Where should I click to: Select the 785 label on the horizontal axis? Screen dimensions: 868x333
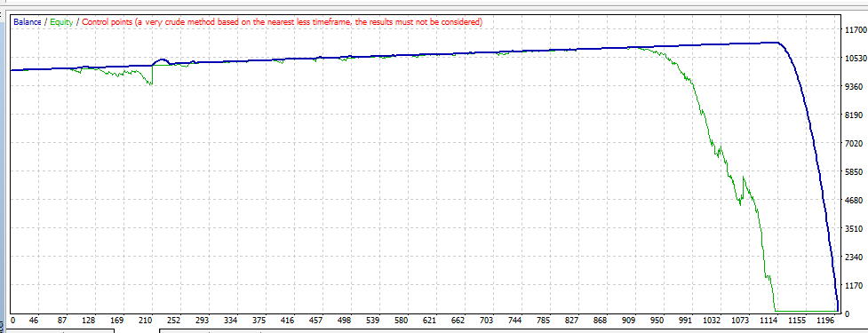pyautogui.click(x=544, y=321)
